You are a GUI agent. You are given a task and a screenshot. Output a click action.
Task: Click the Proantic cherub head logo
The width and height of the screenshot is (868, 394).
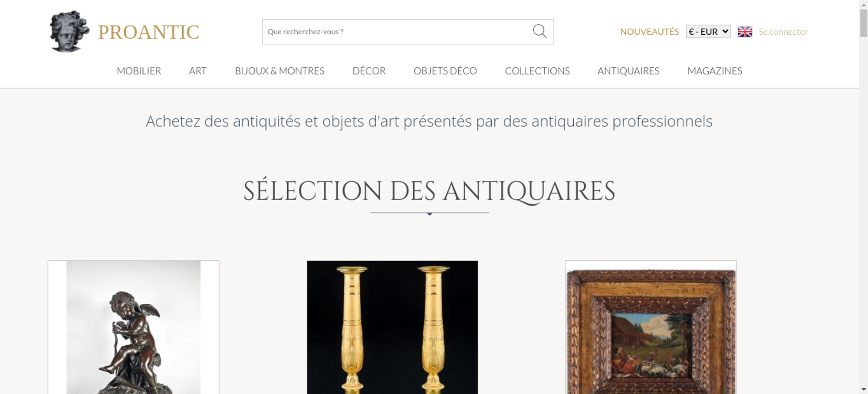point(69,31)
